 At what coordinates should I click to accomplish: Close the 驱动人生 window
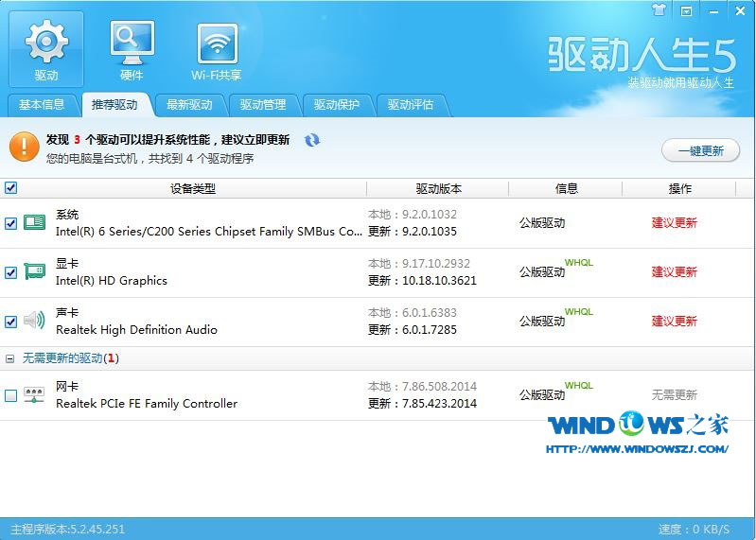click(741, 10)
